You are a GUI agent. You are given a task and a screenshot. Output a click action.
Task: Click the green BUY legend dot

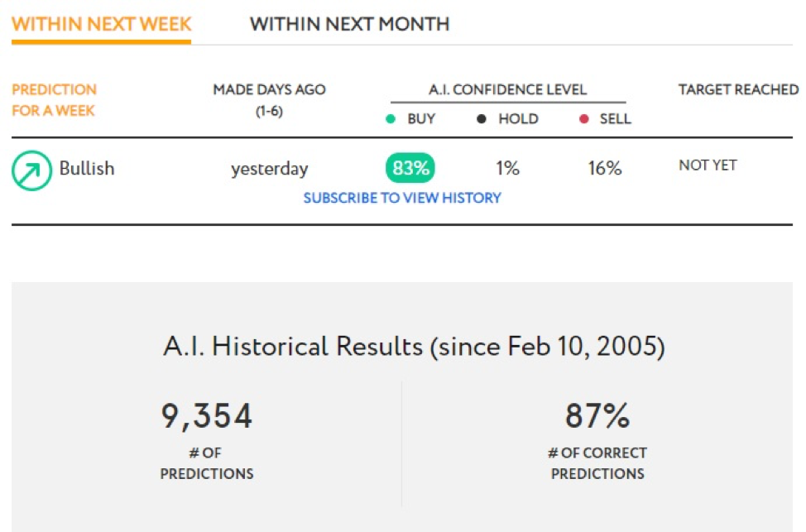(x=391, y=119)
